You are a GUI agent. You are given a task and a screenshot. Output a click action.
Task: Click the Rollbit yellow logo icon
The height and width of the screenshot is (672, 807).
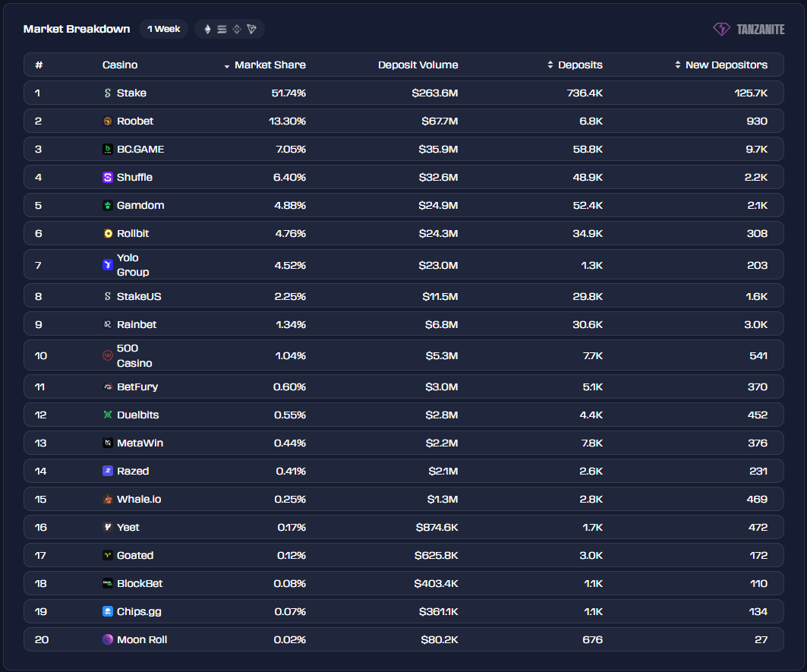point(108,233)
